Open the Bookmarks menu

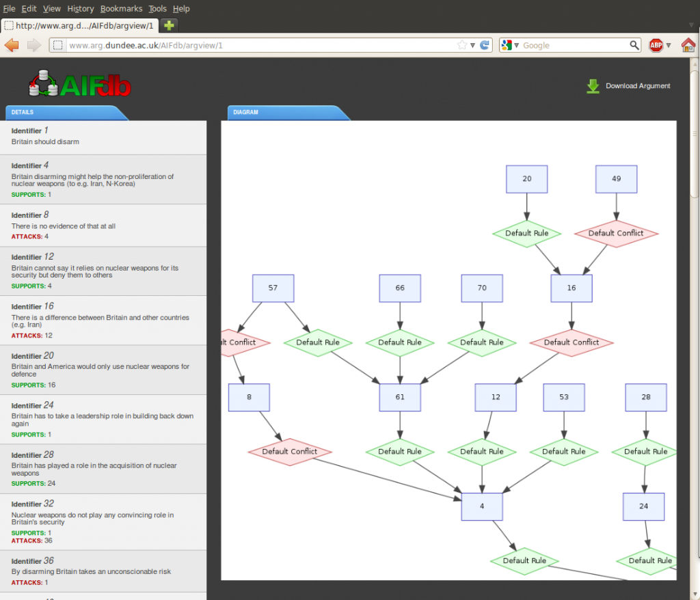click(121, 8)
